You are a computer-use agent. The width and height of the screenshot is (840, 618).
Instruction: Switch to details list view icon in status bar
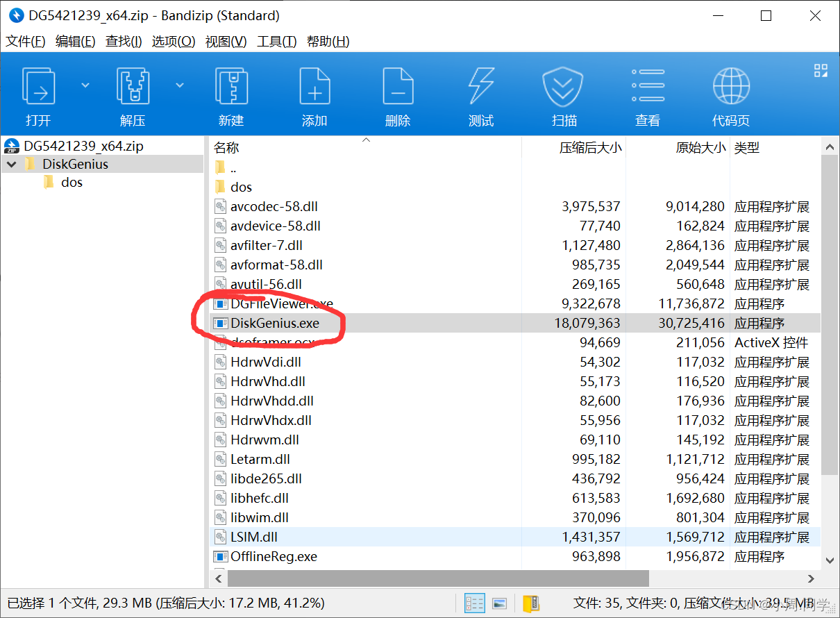[474, 603]
